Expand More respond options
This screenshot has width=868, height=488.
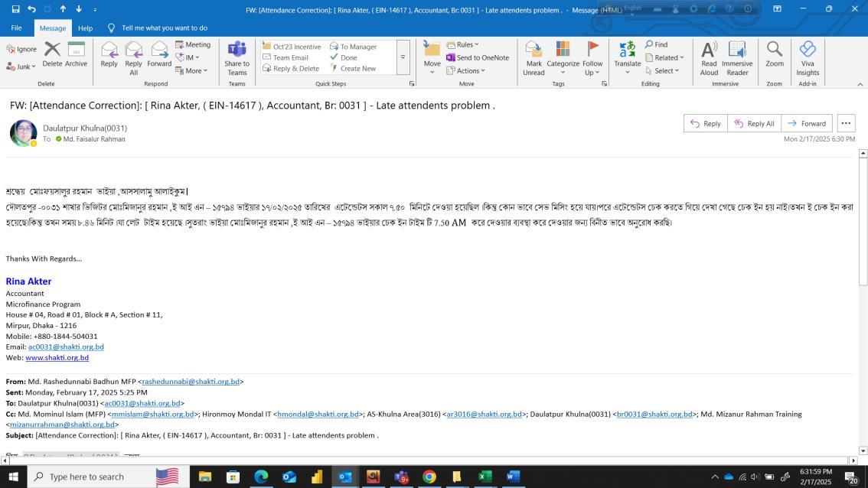coord(191,71)
